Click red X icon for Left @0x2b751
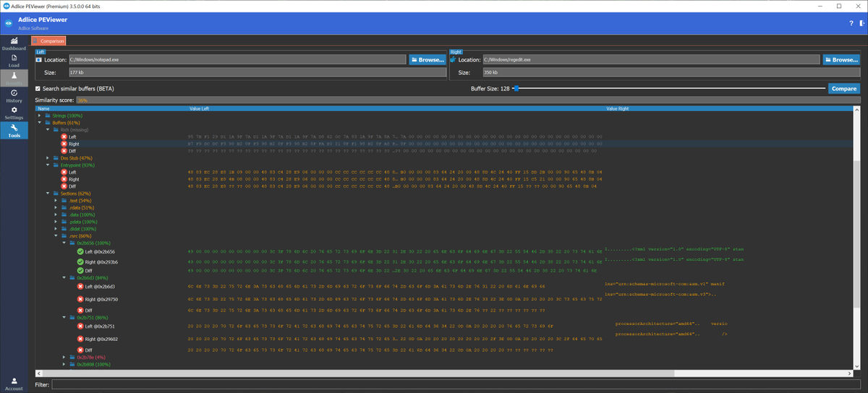868x393 pixels. (x=80, y=327)
